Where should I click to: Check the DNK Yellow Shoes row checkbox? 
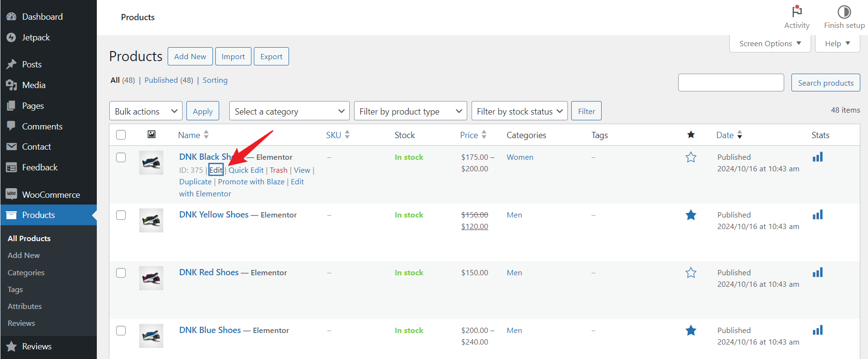(x=121, y=215)
